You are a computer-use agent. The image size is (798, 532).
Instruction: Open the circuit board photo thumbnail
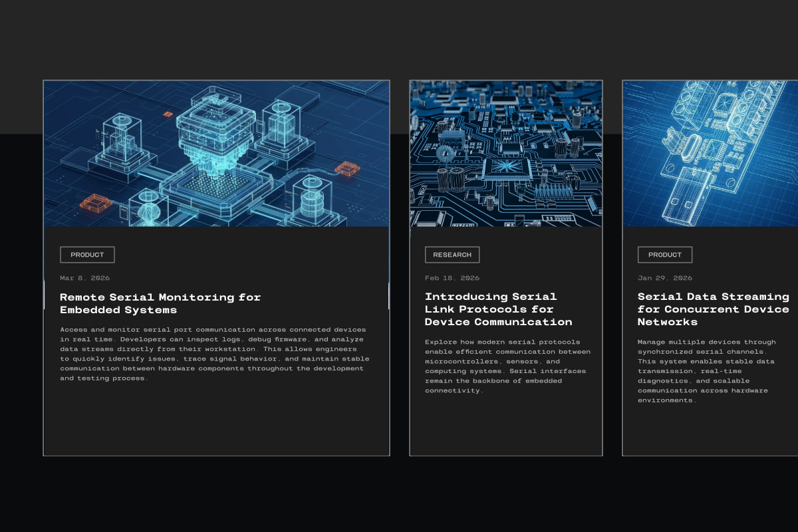click(x=506, y=154)
